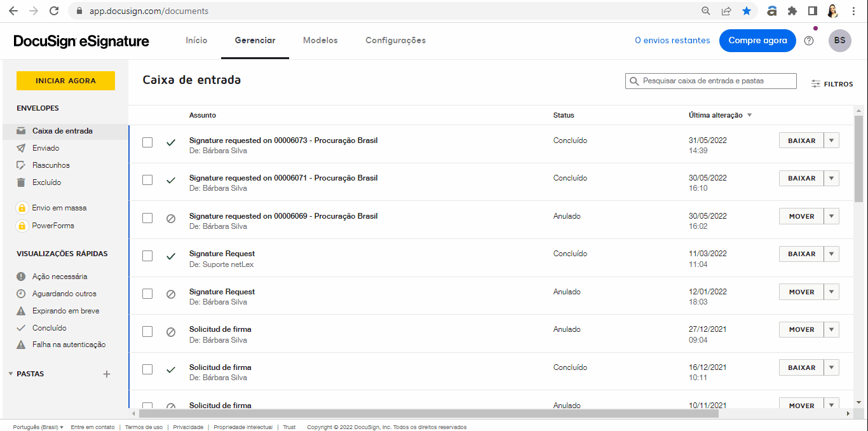Open the Português (Brasil) language dropdown

pyautogui.click(x=38, y=427)
